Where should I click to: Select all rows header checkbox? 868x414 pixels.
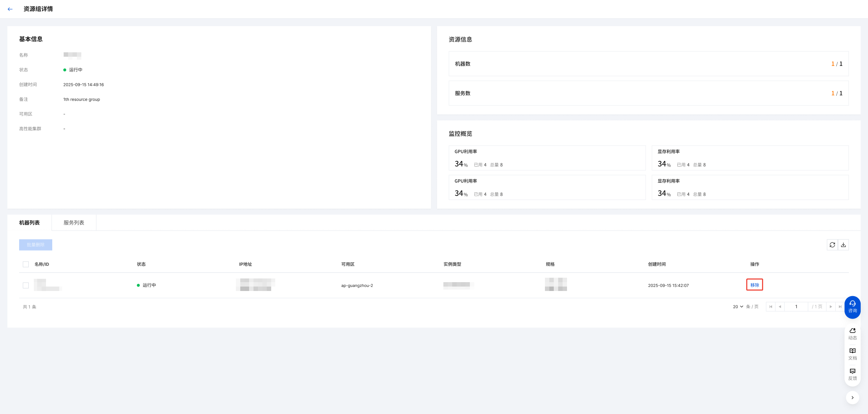point(26,264)
